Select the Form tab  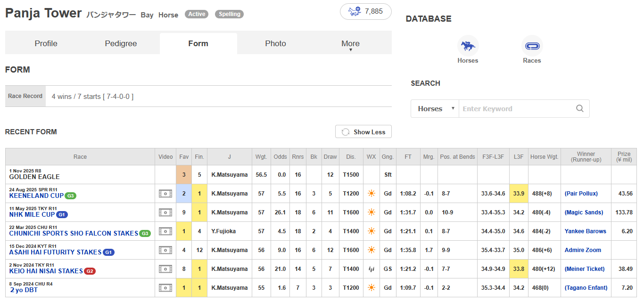[x=198, y=43]
